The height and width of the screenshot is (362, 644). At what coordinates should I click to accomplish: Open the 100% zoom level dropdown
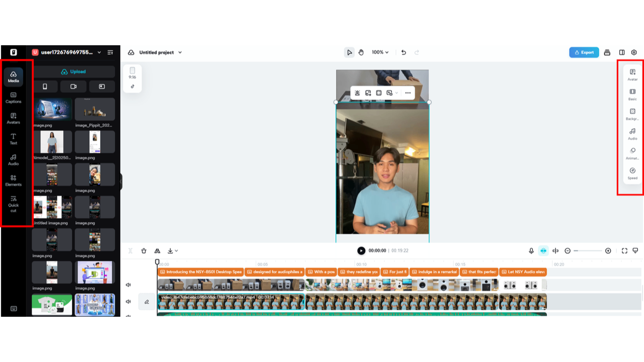click(x=380, y=52)
